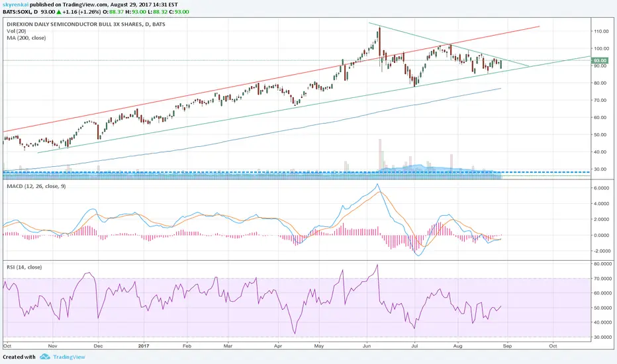
Task: Click the Dec time axis label
Action: 98,346
